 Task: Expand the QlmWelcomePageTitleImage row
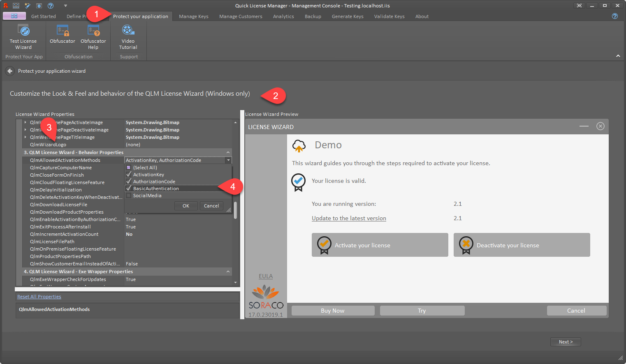coord(25,137)
